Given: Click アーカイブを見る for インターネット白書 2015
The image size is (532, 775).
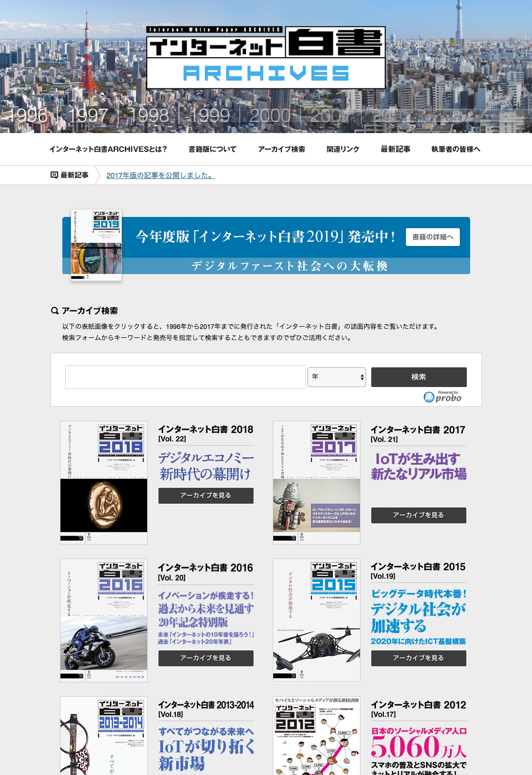Looking at the screenshot, I should (419, 658).
